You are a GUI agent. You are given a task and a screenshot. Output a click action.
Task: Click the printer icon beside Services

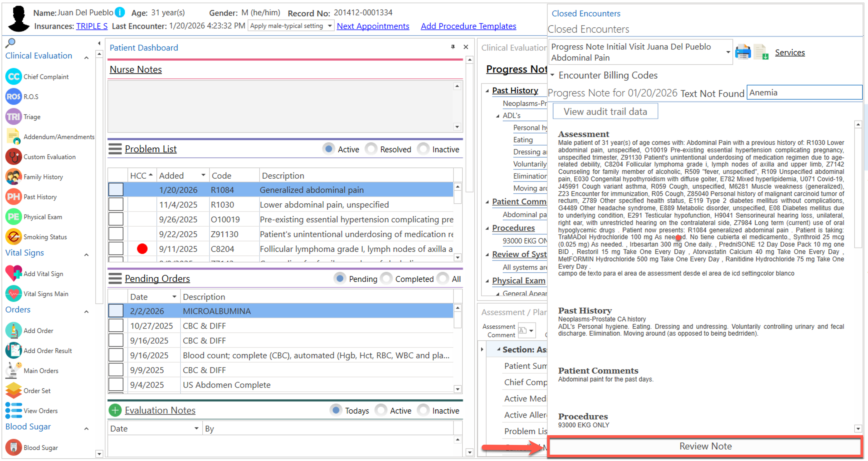click(743, 52)
